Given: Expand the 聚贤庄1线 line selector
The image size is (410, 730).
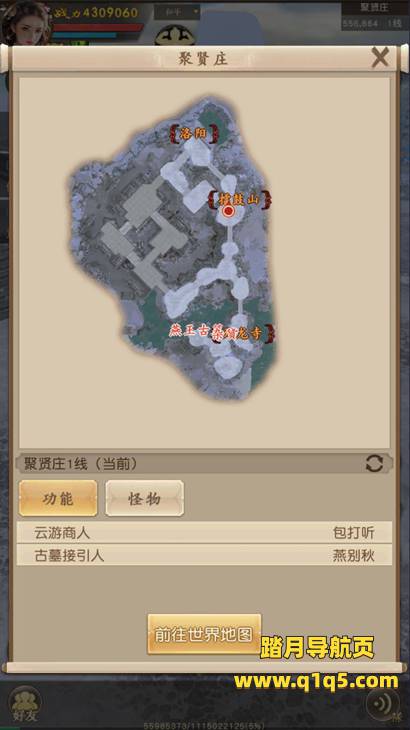Looking at the screenshot, I should (205, 464).
